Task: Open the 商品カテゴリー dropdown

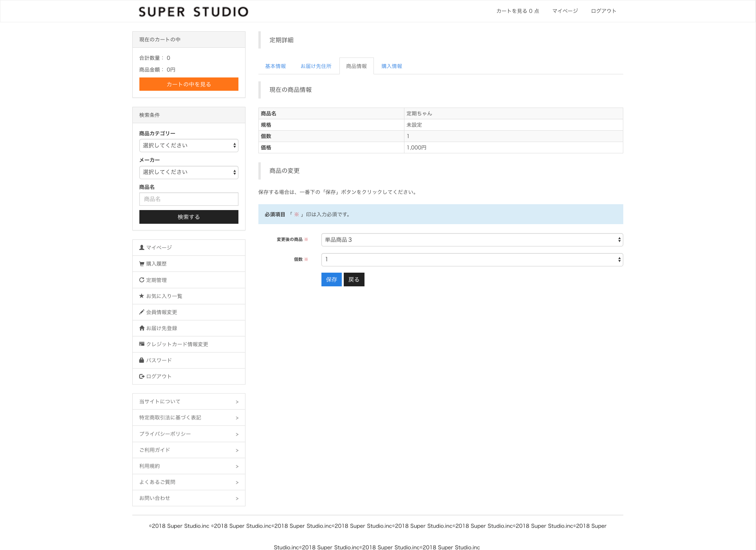Action: 189,146
